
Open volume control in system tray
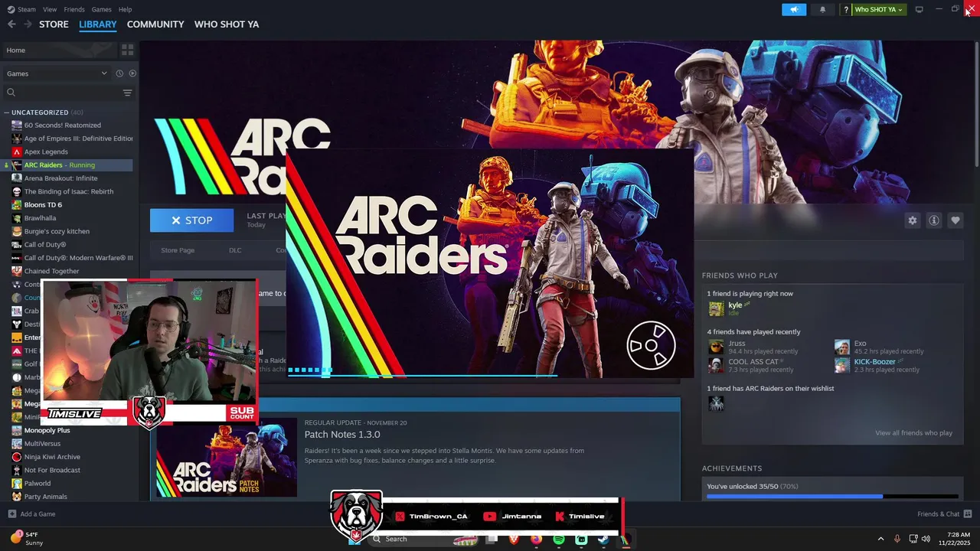pos(926,539)
